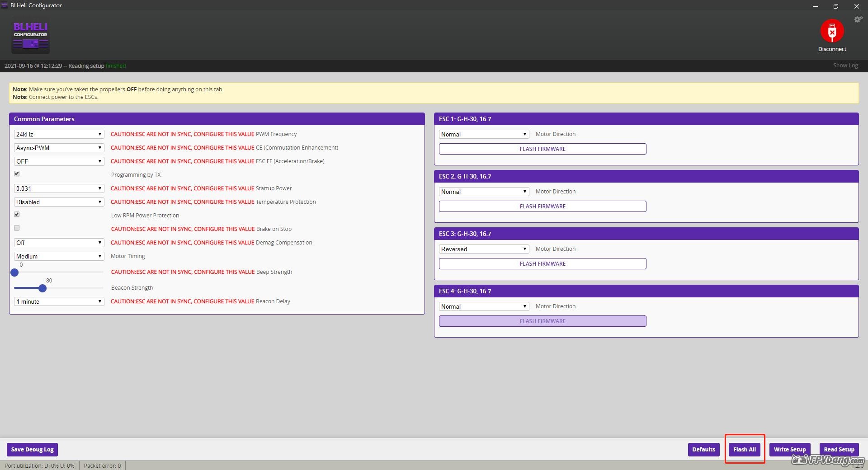Open the PWM Frequency 24kHz dropdown

59,134
